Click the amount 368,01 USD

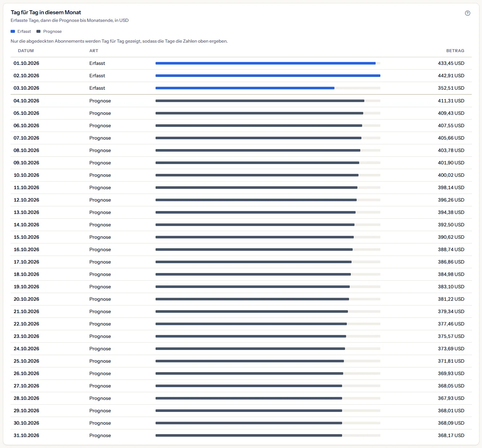(451, 410)
